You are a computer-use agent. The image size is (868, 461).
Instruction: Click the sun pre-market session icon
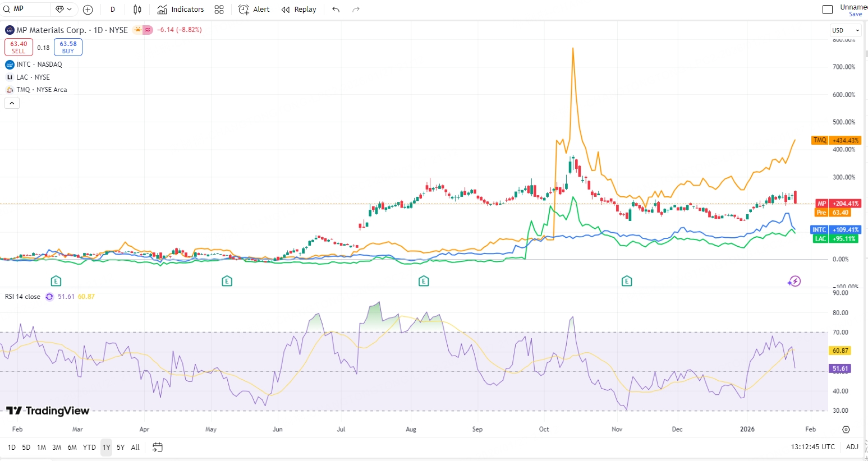pyautogui.click(x=137, y=30)
